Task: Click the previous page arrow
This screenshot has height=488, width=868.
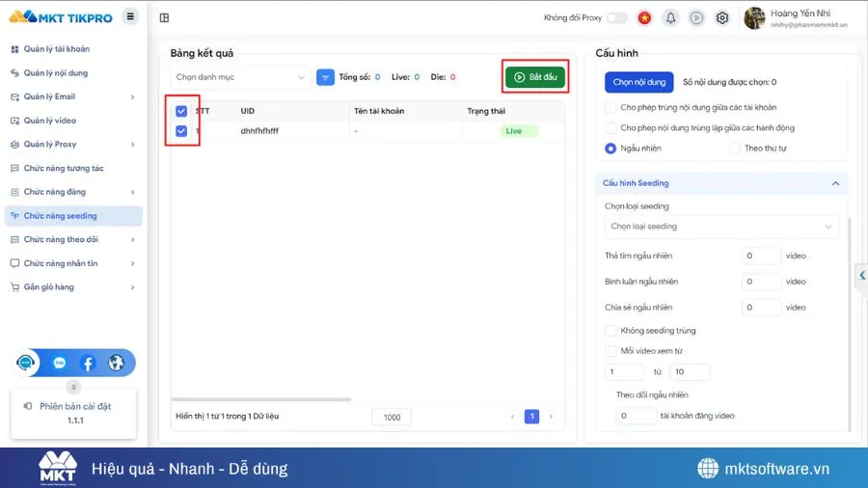Action: (x=513, y=416)
